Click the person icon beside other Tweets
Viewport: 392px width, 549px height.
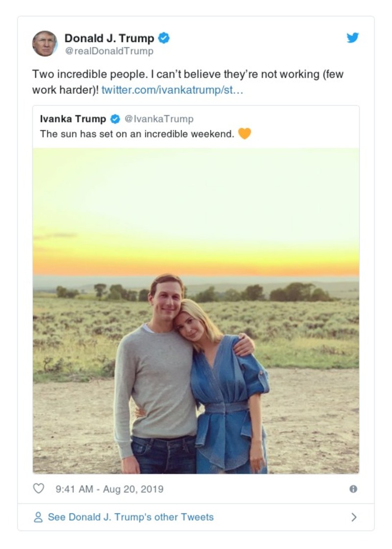(38, 517)
